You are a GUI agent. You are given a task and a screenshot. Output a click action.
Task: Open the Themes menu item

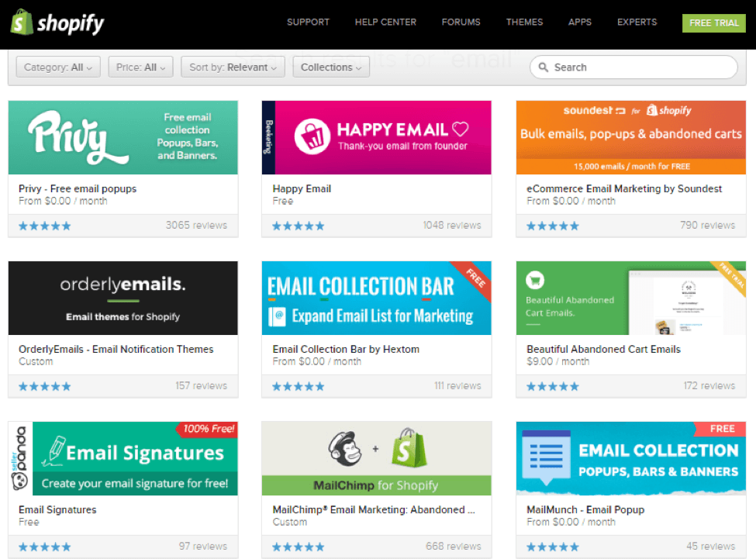click(x=524, y=22)
